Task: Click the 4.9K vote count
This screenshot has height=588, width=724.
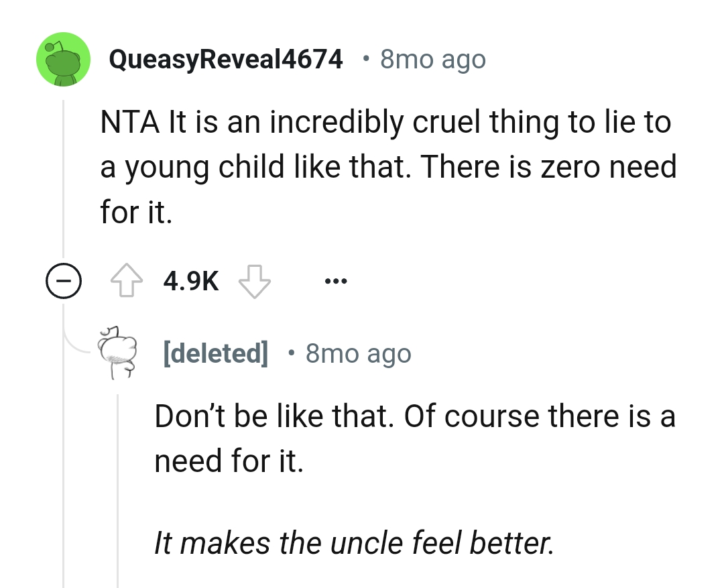Action: pos(190,281)
